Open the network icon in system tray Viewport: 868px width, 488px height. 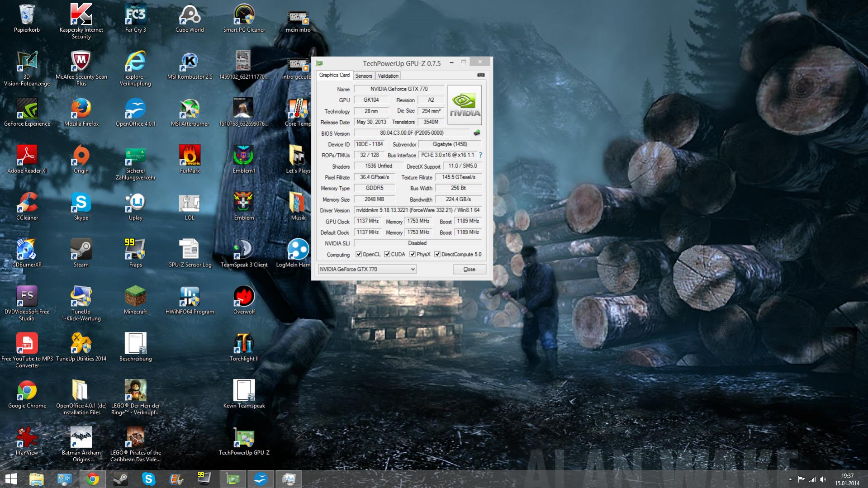coord(812,479)
